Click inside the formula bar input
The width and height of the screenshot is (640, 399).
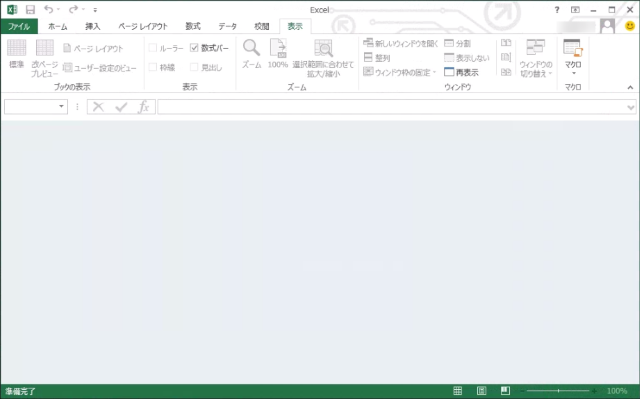point(392,107)
